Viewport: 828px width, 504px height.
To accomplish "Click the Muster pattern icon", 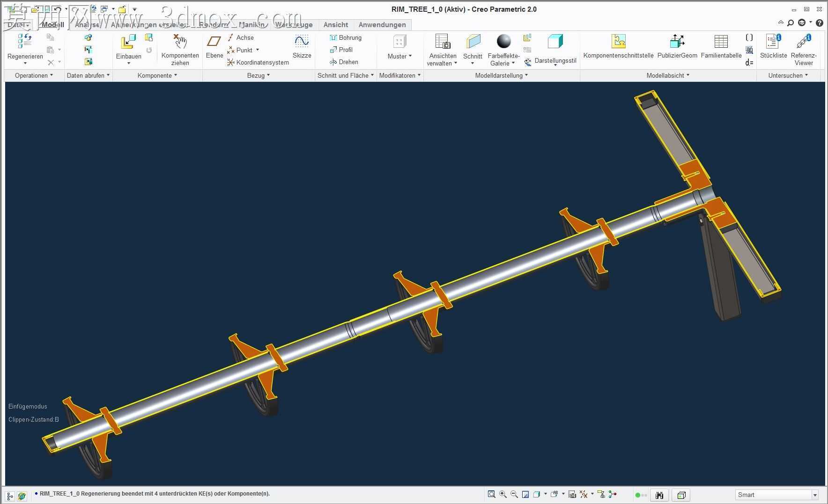I will point(399,42).
